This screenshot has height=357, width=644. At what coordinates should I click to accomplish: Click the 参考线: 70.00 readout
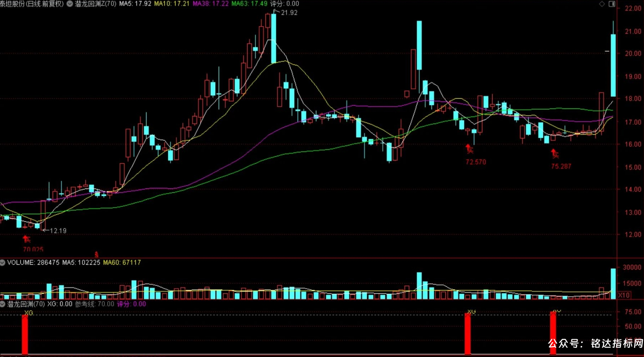pyautogui.click(x=95, y=304)
